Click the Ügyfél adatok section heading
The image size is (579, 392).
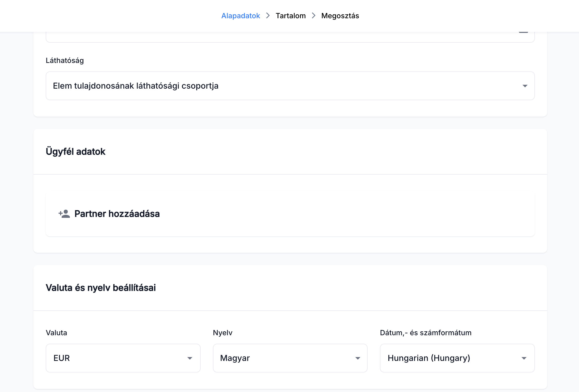76,152
